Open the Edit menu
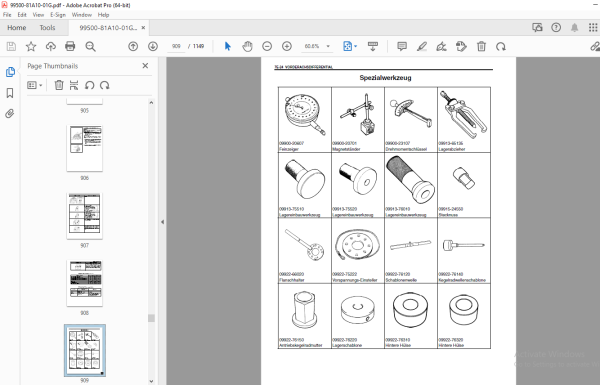600x385 pixels. (22, 15)
